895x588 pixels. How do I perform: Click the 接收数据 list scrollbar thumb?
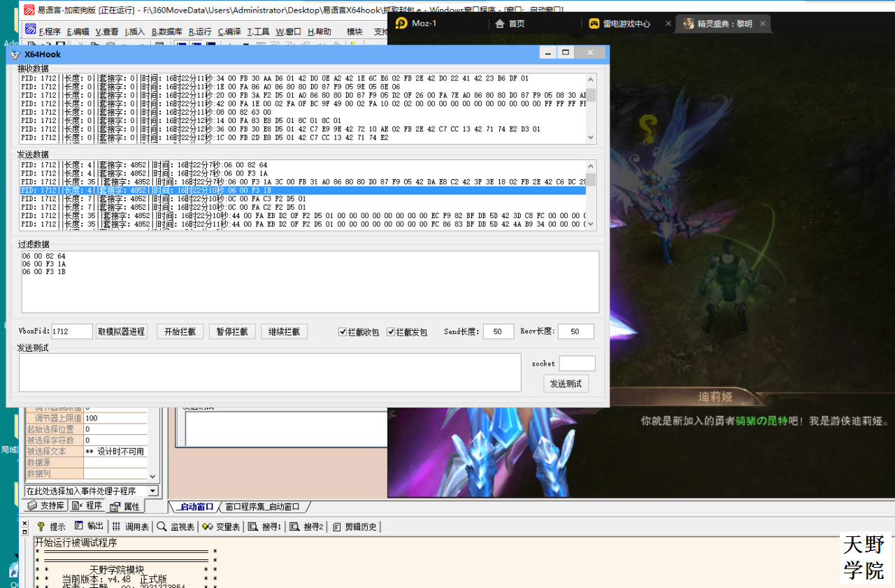[x=591, y=95]
